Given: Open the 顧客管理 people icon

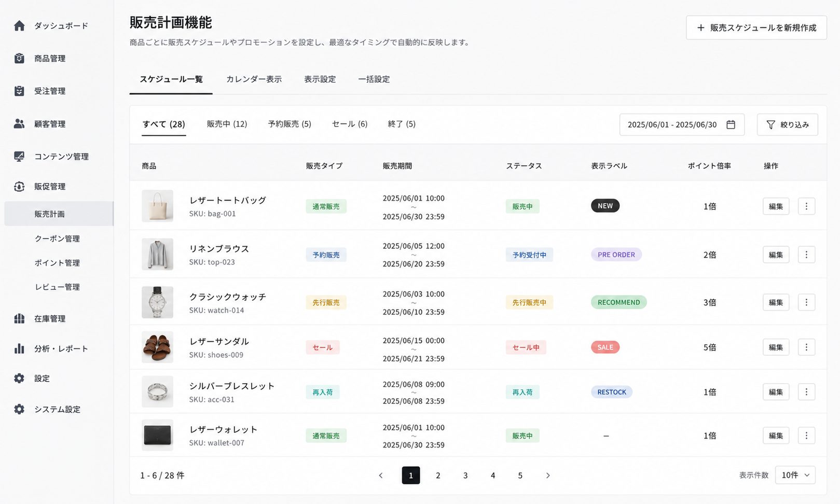Looking at the screenshot, I should [x=19, y=123].
